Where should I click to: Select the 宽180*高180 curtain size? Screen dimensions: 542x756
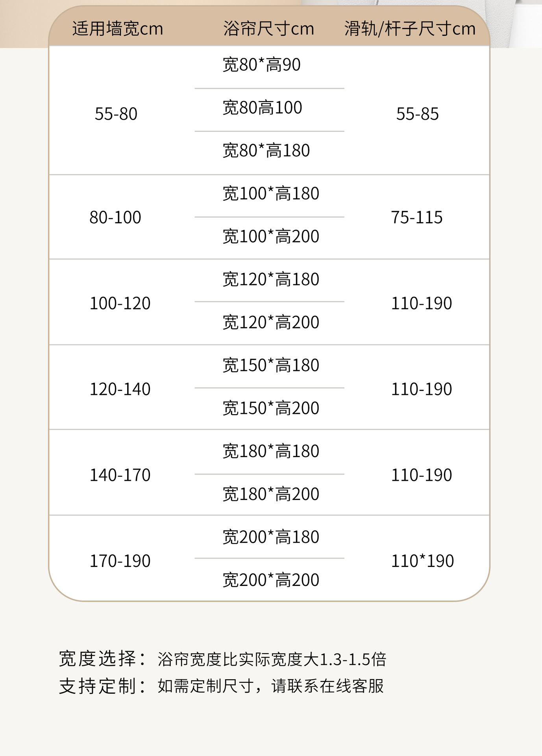pos(271,451)
